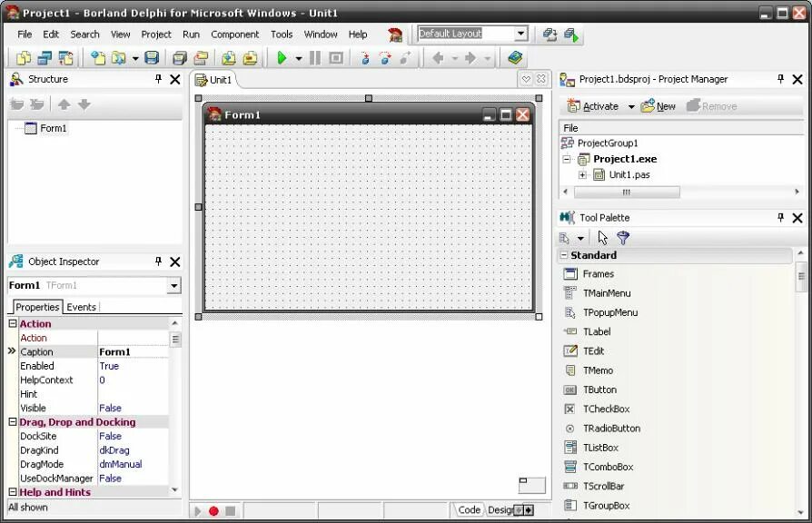Collapse the Project1.exe tree node

(x=567, y=159)
